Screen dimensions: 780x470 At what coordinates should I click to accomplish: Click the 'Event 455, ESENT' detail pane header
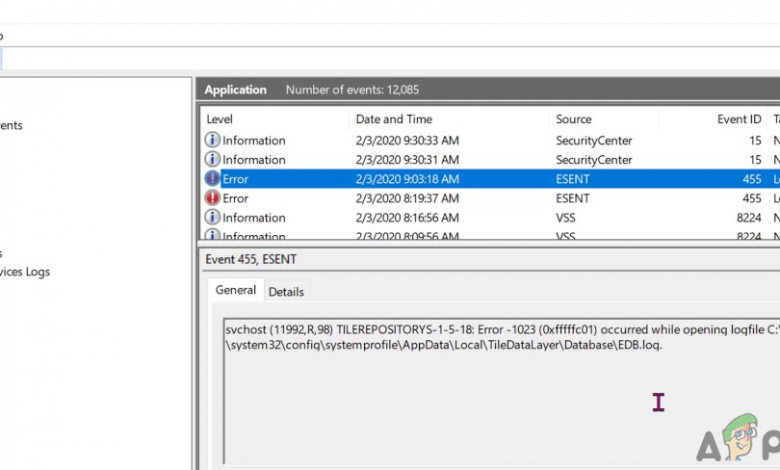(251, 260)
